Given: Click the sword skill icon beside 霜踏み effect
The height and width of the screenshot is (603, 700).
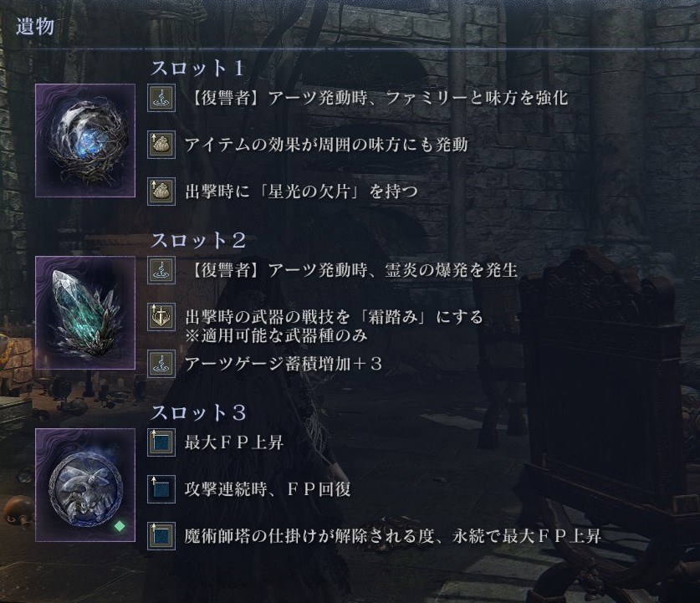Looking at the screenshot, I should [161, 317].
